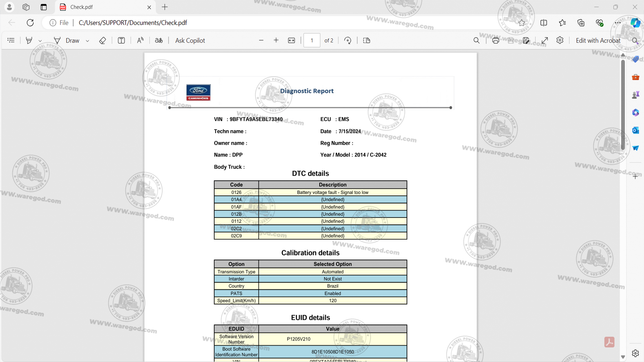Click the print document icon
The width and height of the screenshot is (644, 362).
(495, 41)
